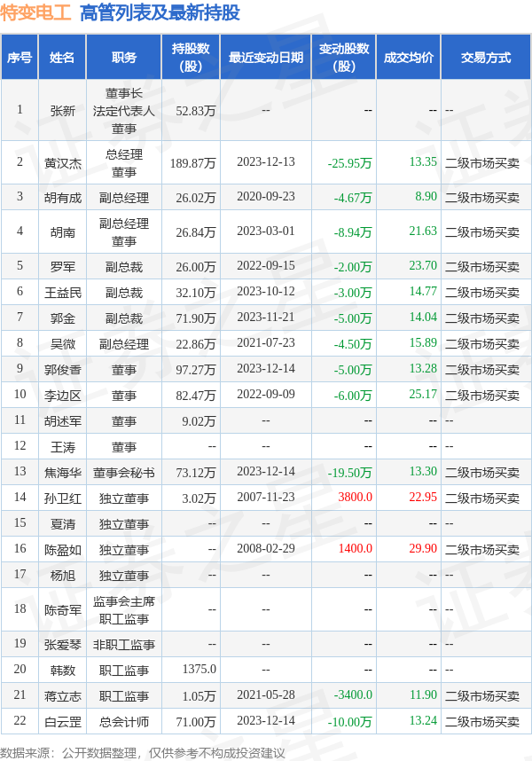
Task: Click the 持股数(股) column header
Action: (x=191, y=58)
